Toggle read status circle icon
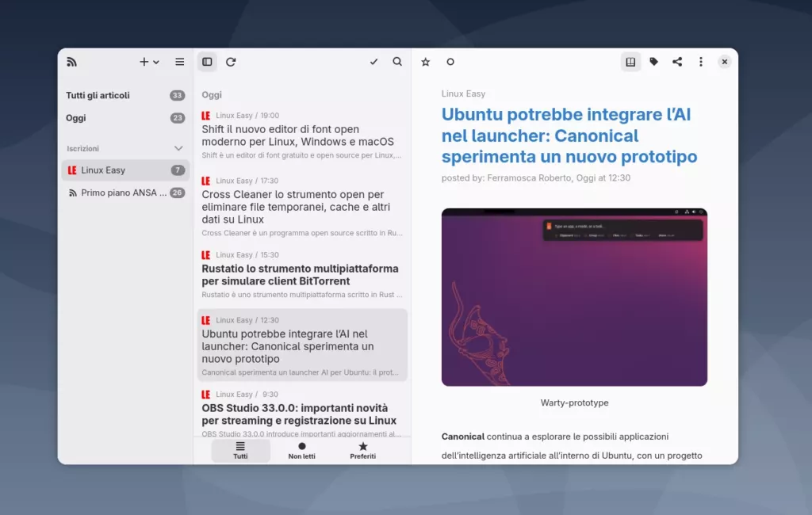Image resolution: width=812 pixels, height=515 pixels. click(x=450, y=62)
